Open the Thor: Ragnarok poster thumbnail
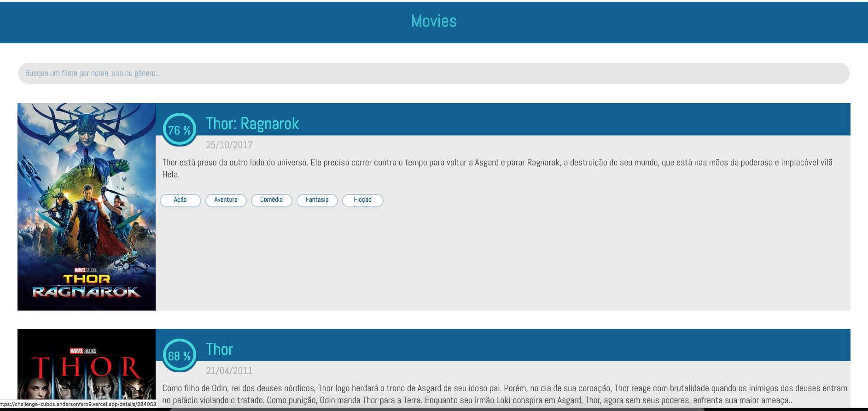The width and height of the screenshot is (868, 411). click(87, 207)
